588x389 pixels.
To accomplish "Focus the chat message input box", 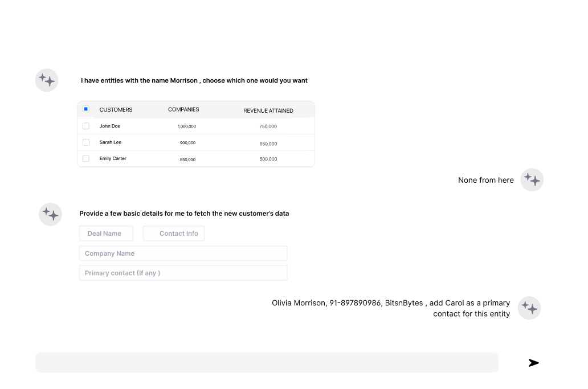I will point(267,362).
